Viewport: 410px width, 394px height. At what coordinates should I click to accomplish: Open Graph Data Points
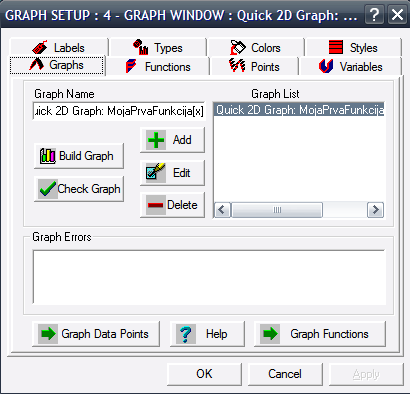[x=96, y=334]
